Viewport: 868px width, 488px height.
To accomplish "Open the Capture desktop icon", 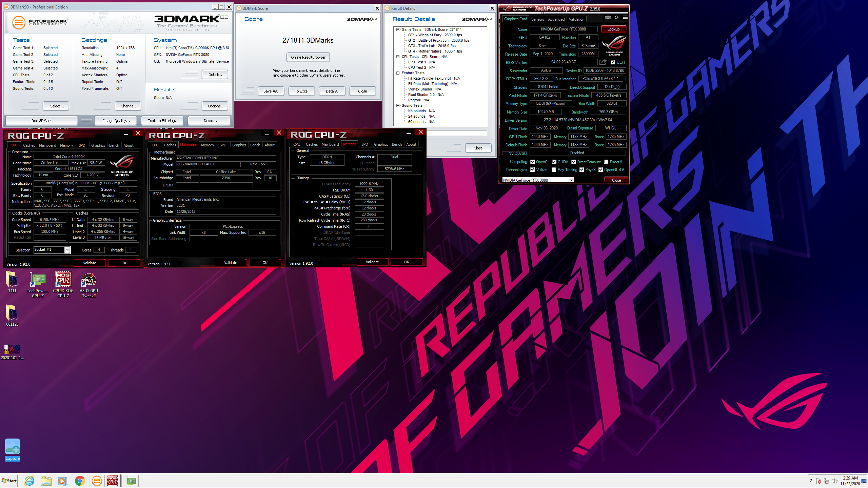I will tap(13, 450).
